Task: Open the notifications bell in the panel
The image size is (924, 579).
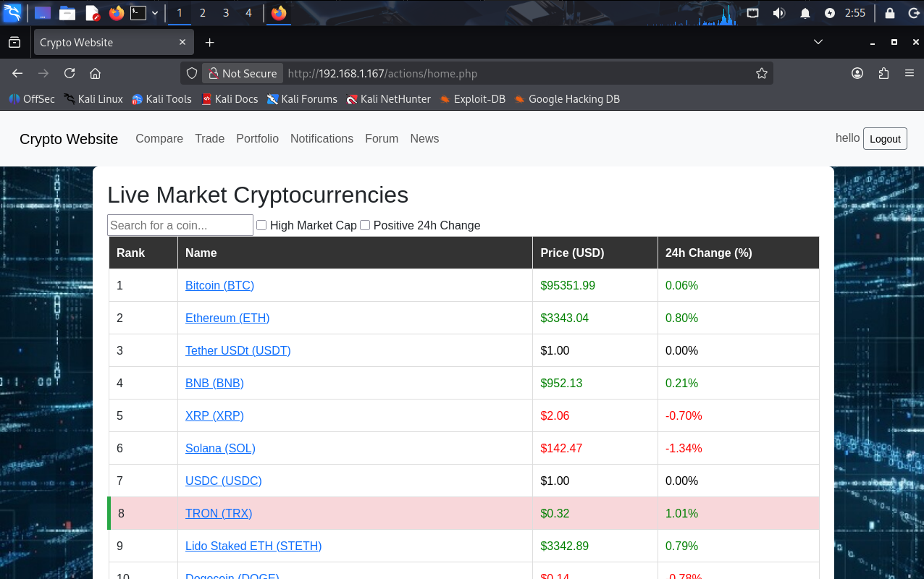Action: 805,13
